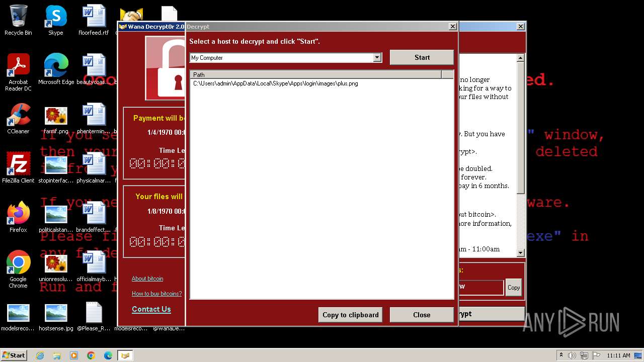Screen dimensions: 644x362
Task: Open Internet Explorer from the taskbar
Action: pos(40,355)
